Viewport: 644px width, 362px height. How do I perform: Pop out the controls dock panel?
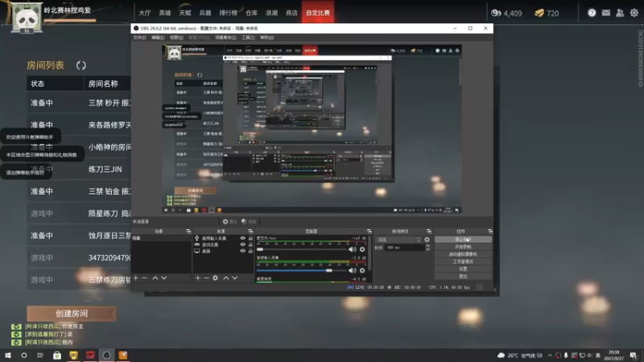point(490,232)
